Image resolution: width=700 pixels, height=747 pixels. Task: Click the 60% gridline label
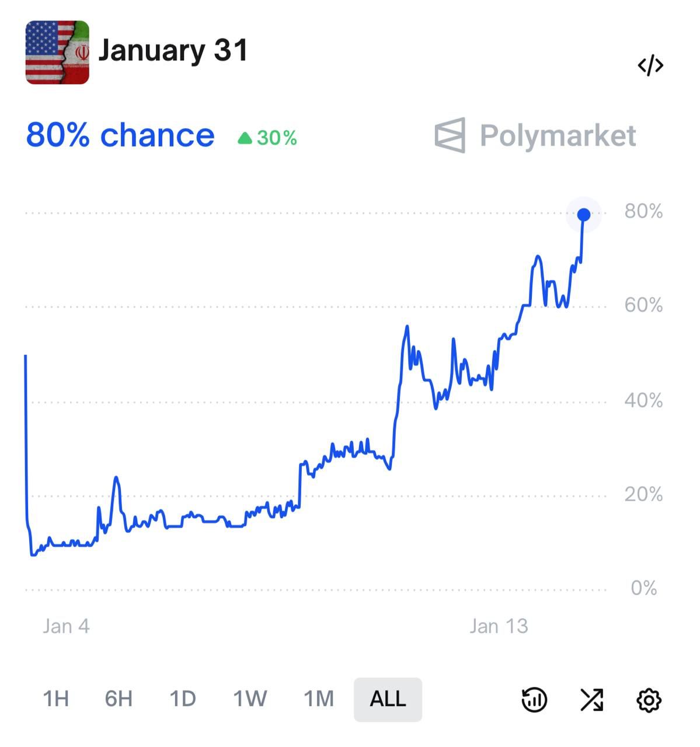pos(643,305)
